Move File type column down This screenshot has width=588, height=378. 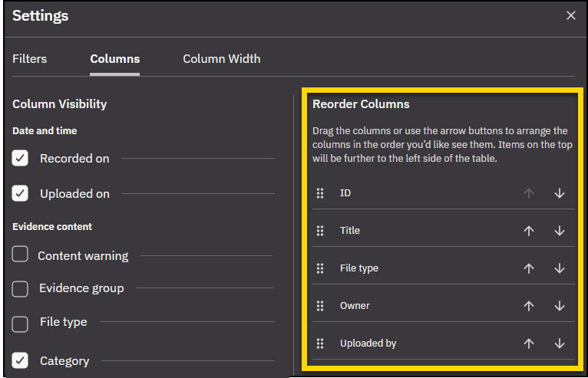click(x=559, y=268)
